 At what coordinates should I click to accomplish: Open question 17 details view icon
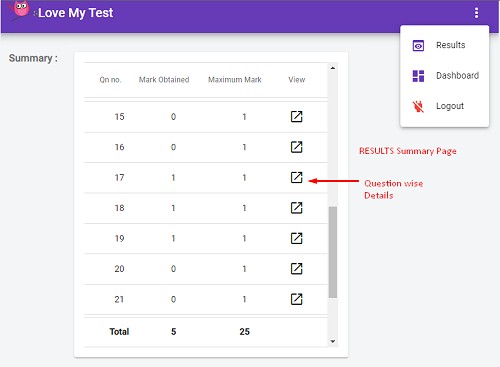point(296,177)
